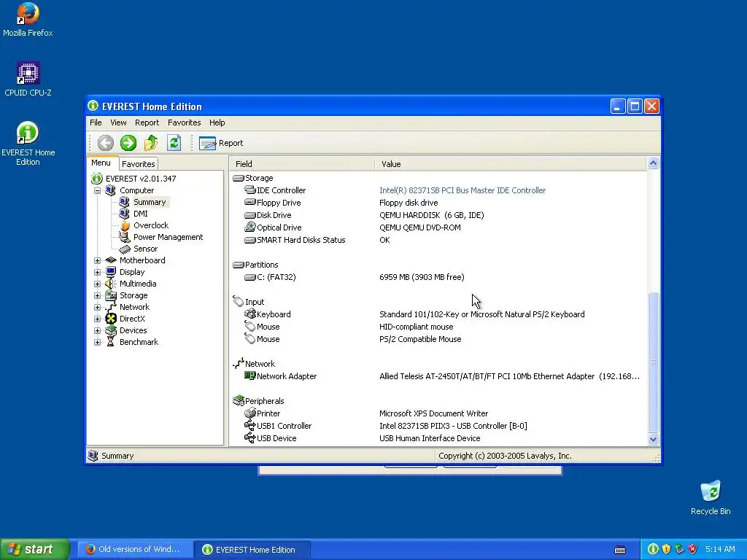Expand the Network tree node

tap(97, 307)
